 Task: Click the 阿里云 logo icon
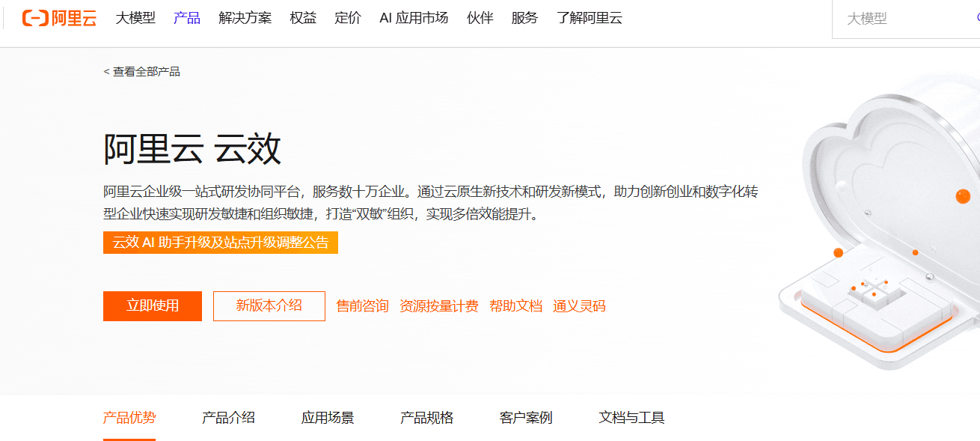59,18
